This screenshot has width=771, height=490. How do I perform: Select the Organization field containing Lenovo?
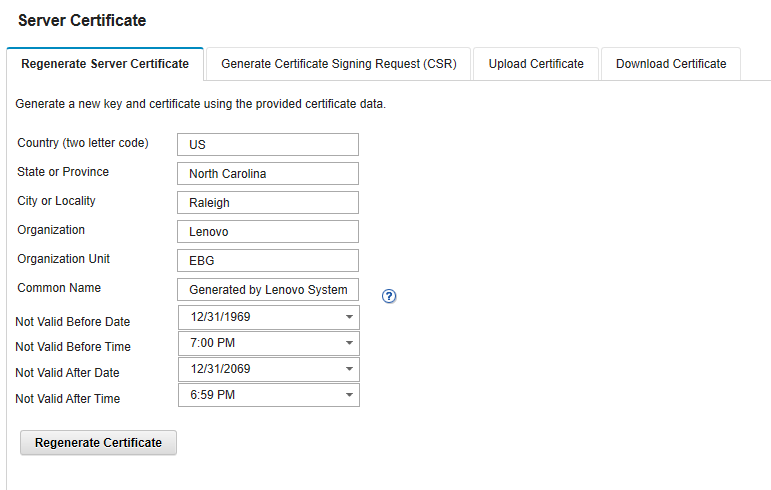[267, 232]
